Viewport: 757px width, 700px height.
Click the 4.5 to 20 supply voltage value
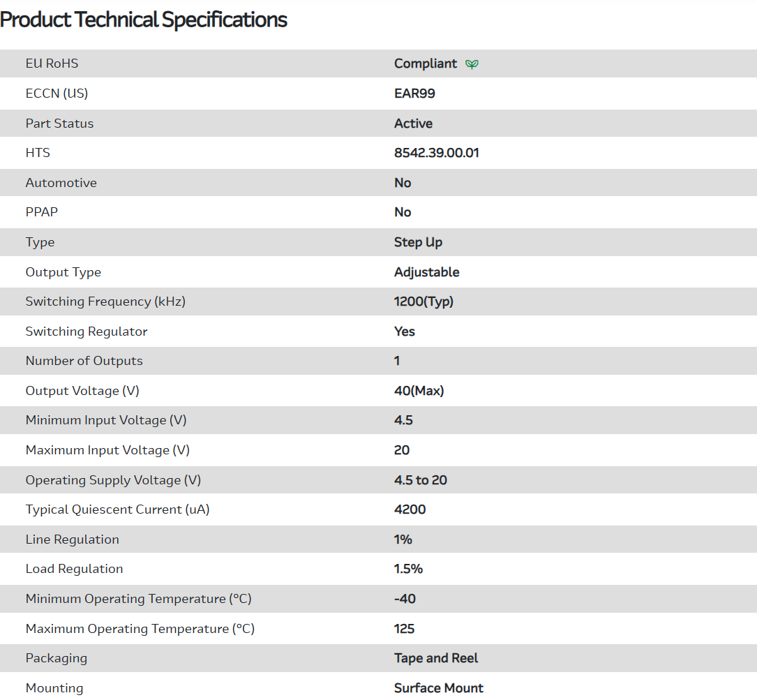[x=420, y=480]
